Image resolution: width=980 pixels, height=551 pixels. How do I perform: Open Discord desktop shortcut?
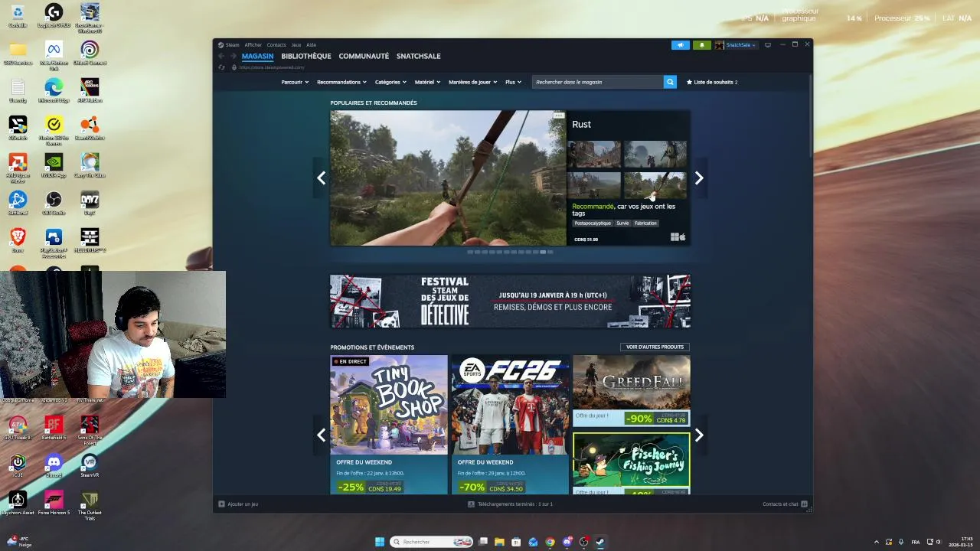(54, 465)
